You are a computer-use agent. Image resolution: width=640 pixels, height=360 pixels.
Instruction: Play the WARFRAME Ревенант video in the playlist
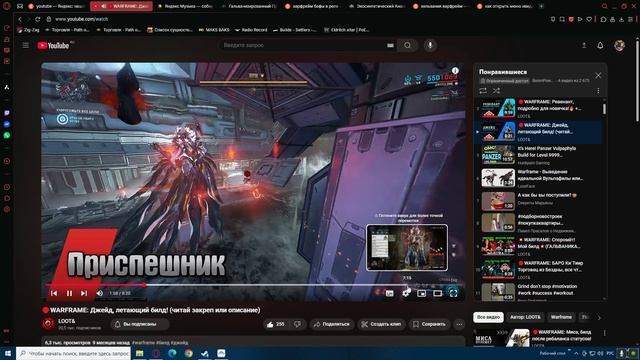(539, 108)
